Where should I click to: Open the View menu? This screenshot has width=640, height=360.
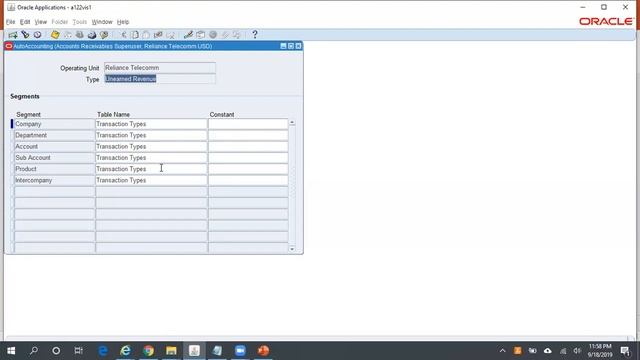click(x=40, y=22)
